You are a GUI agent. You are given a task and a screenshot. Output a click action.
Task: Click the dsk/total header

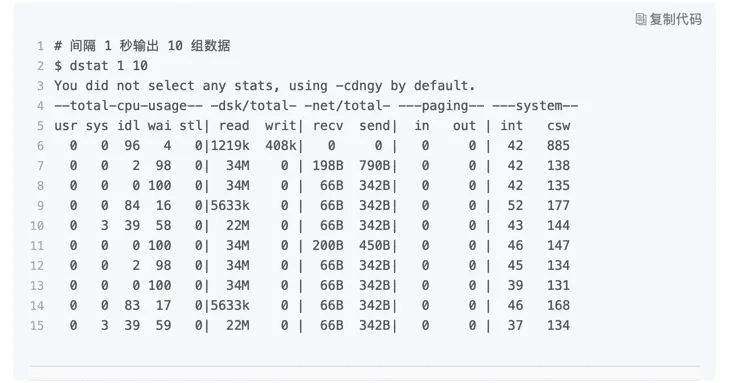click(x=253, y=106)
